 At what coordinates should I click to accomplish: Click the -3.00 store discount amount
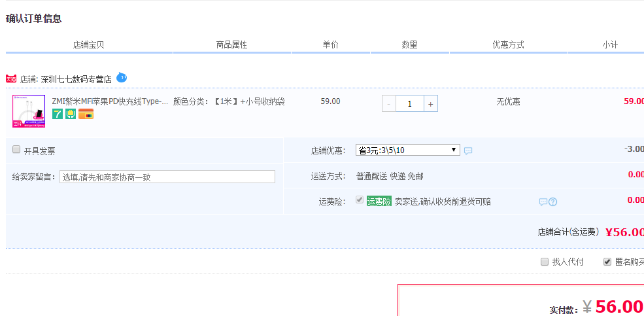point(634,149)
